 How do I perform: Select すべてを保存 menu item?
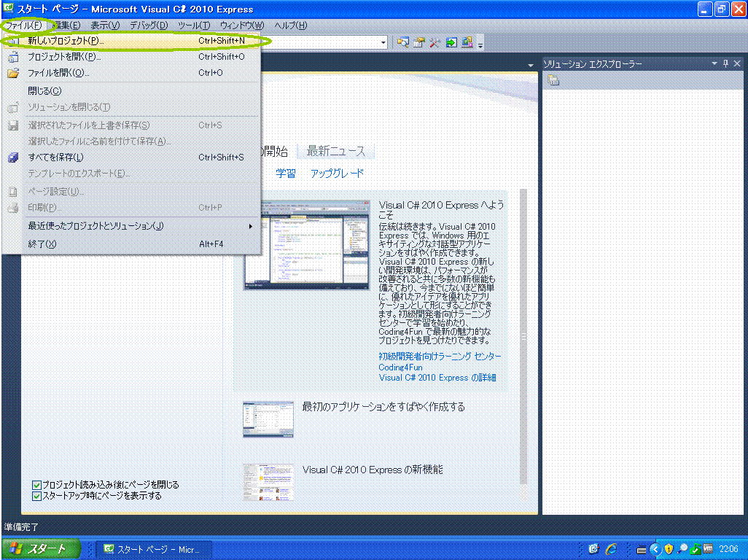(132, 157)
